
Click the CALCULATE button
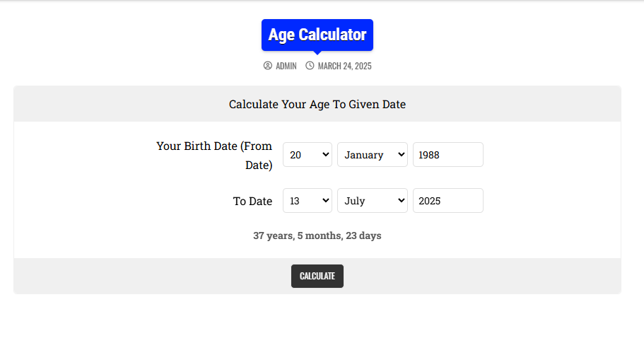(x=317, y=276)
